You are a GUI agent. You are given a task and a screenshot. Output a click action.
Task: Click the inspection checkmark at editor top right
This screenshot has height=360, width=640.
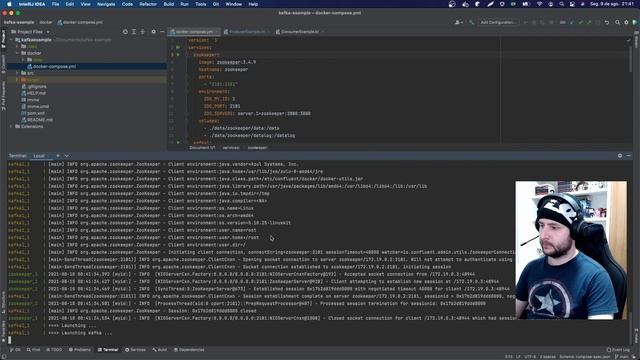(628, 40)
